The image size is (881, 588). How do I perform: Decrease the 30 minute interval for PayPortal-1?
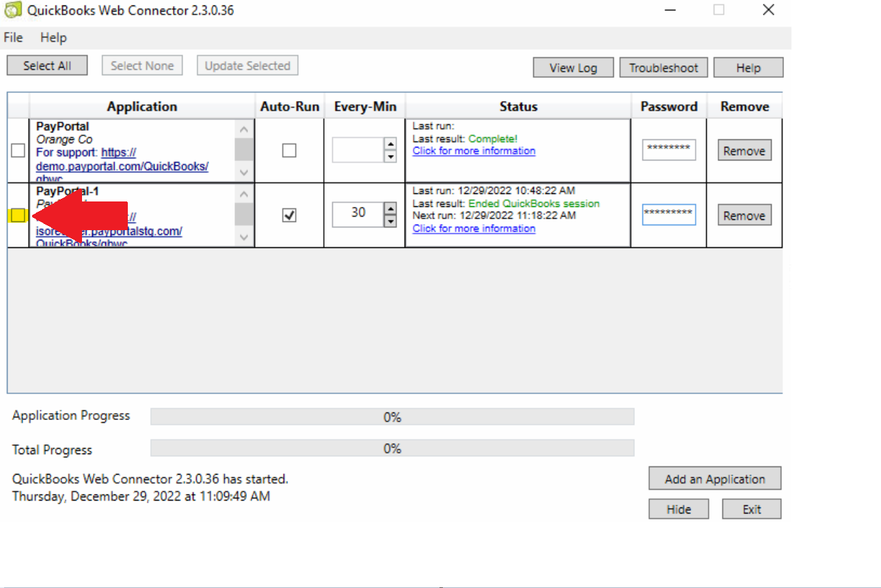point(390,221)
